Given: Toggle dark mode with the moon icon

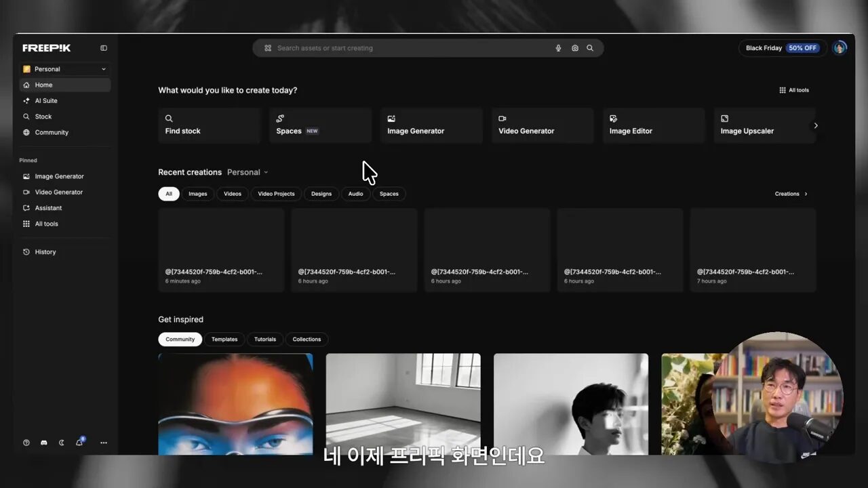Looking at the screenshot, I should click(61, 443).
